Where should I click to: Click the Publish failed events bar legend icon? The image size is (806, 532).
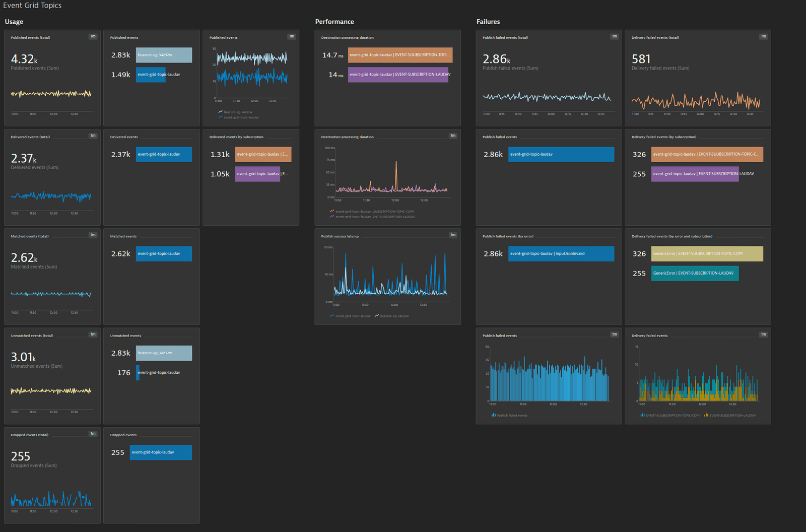(493, 415)
